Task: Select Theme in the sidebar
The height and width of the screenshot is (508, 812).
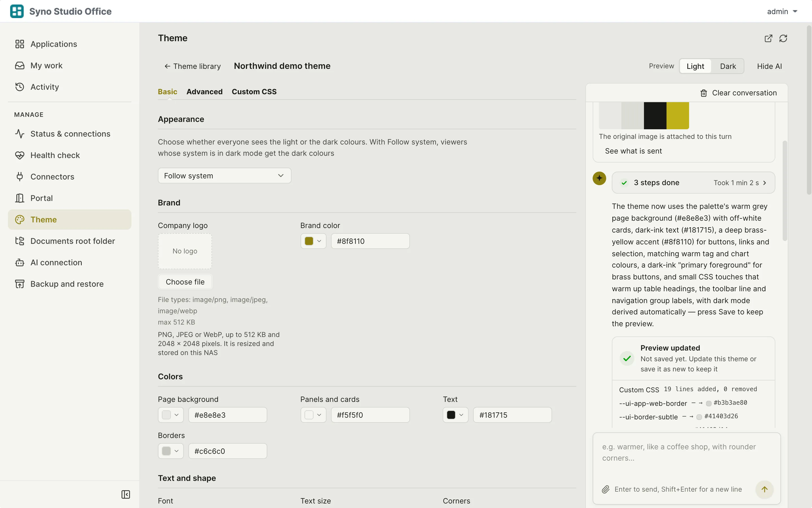Action: tap(69, 220)
